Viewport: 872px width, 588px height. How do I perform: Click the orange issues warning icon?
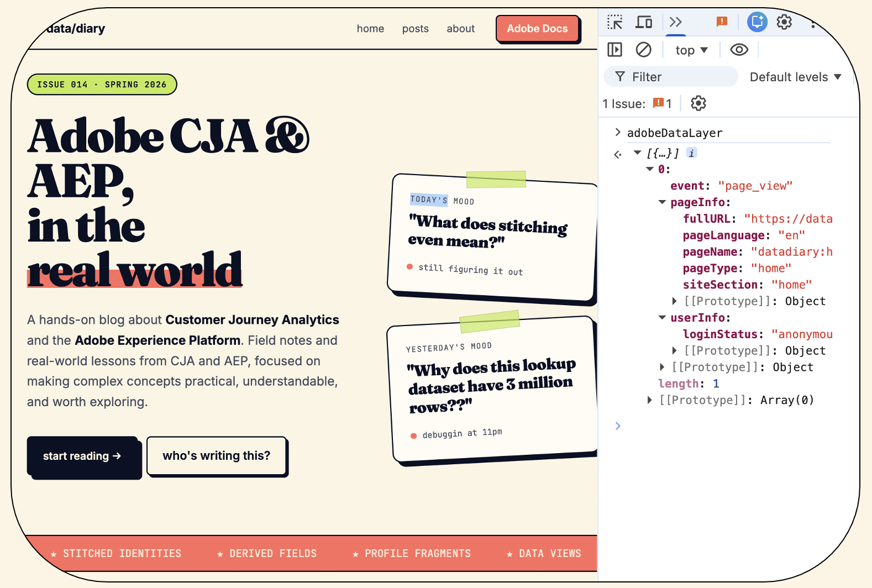tap(722, 22)
